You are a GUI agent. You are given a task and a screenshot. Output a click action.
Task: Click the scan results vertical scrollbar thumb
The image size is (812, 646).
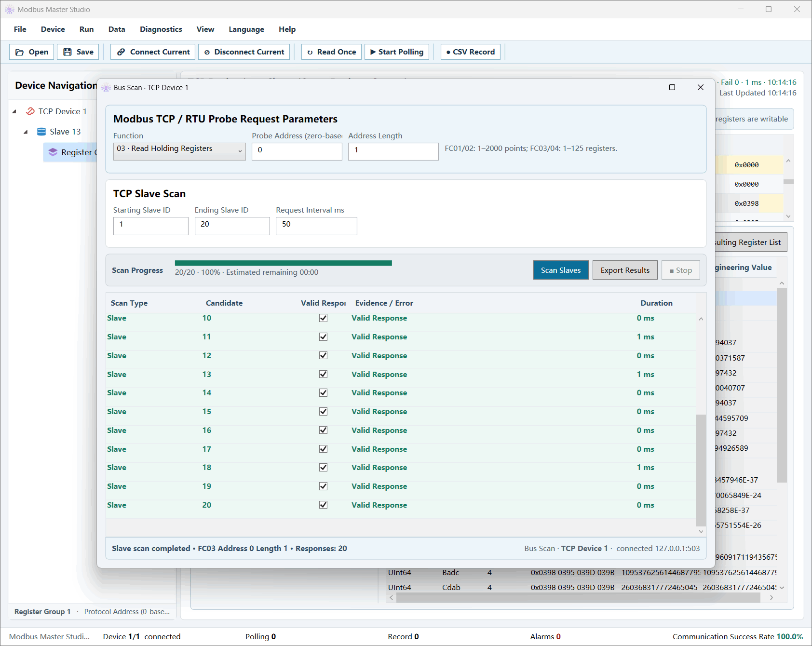(701, 470)
